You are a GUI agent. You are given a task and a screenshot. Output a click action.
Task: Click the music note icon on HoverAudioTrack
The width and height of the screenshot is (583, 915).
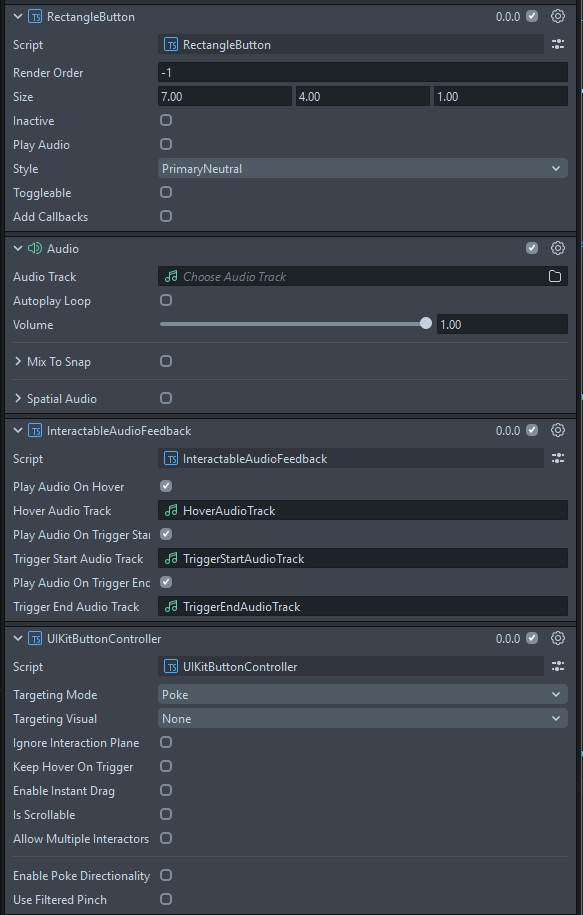point(170,510)
